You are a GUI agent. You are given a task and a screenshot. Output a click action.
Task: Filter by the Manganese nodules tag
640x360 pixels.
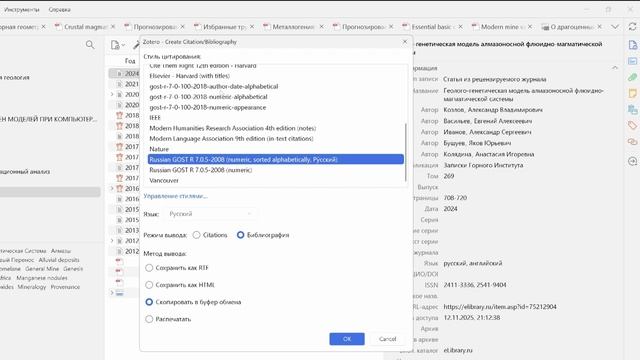42,278
